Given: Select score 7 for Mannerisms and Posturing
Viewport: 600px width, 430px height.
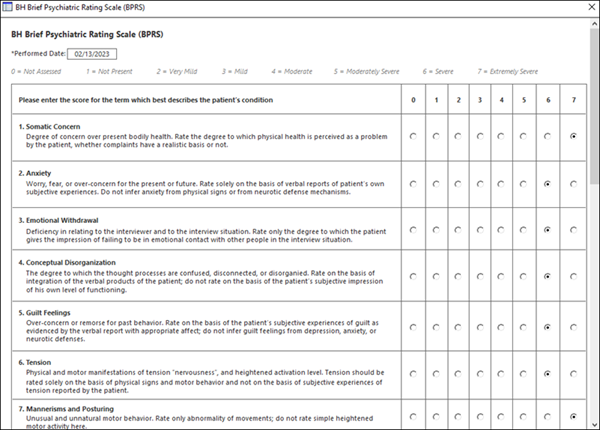Looking at the screenshot, I should tap(571, 416).
